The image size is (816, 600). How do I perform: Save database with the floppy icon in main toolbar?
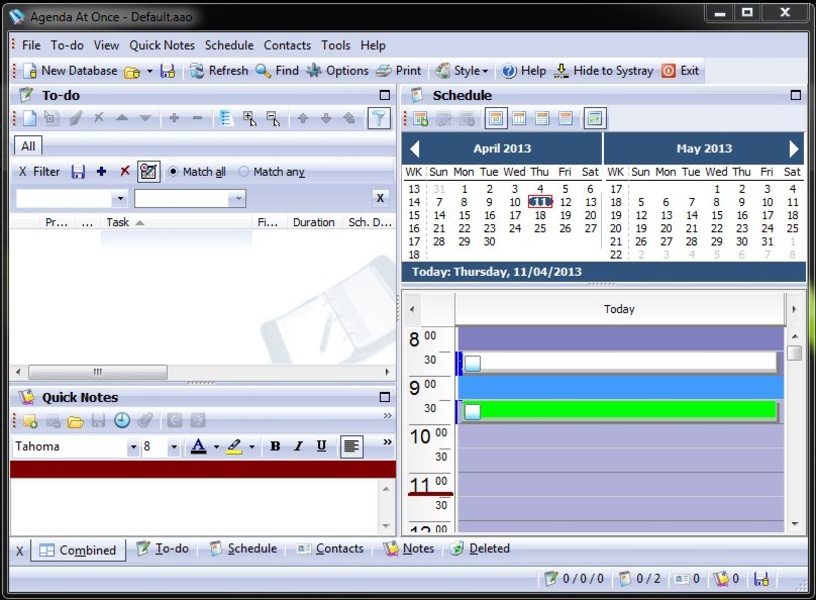pos(167,71)
